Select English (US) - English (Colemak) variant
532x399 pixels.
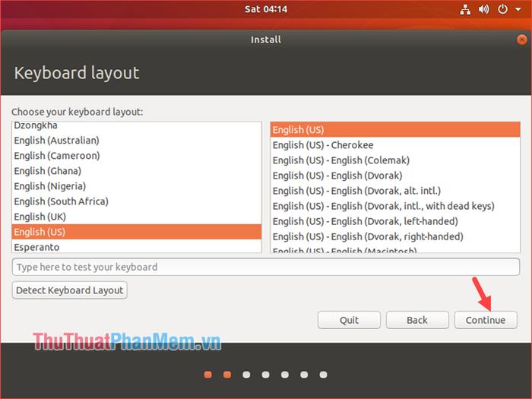pyautogui.click(x=395, y=160)
